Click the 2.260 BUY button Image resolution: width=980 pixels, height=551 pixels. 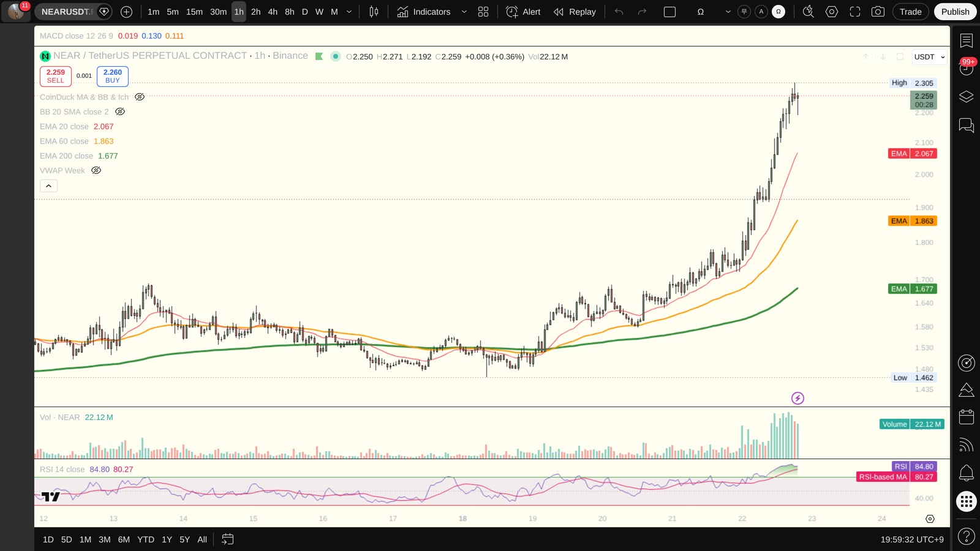113,76
